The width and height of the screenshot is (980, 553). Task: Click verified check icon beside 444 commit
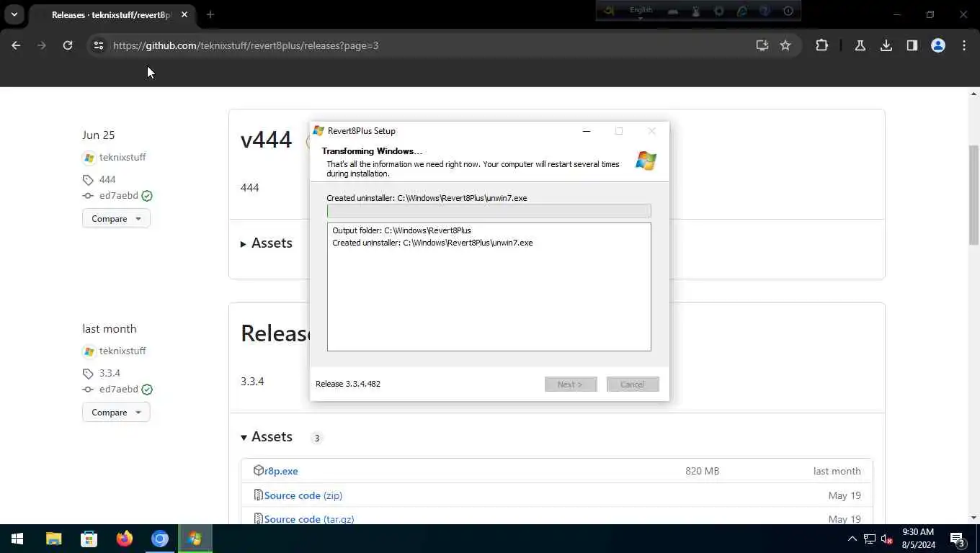[147, 195]
